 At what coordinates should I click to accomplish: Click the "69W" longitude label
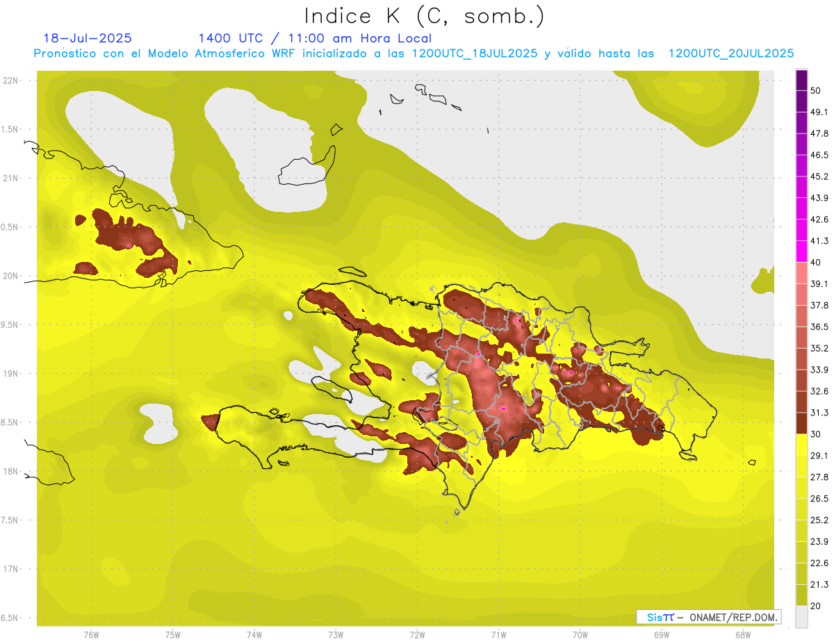click(x=662, y=635)
